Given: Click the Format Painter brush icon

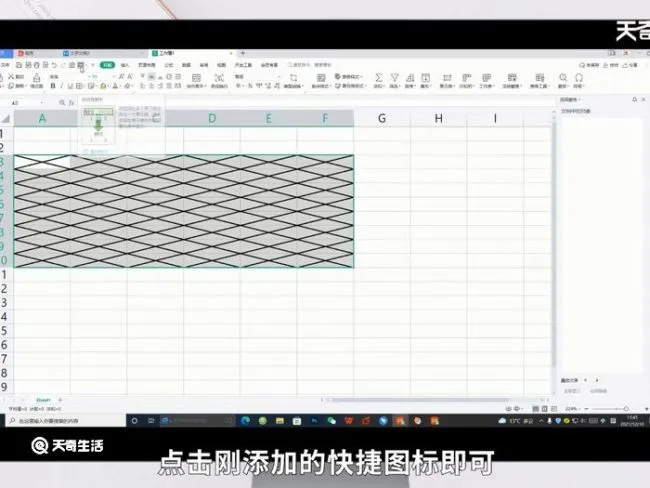Looking at the screenshot, I should 36,77.
